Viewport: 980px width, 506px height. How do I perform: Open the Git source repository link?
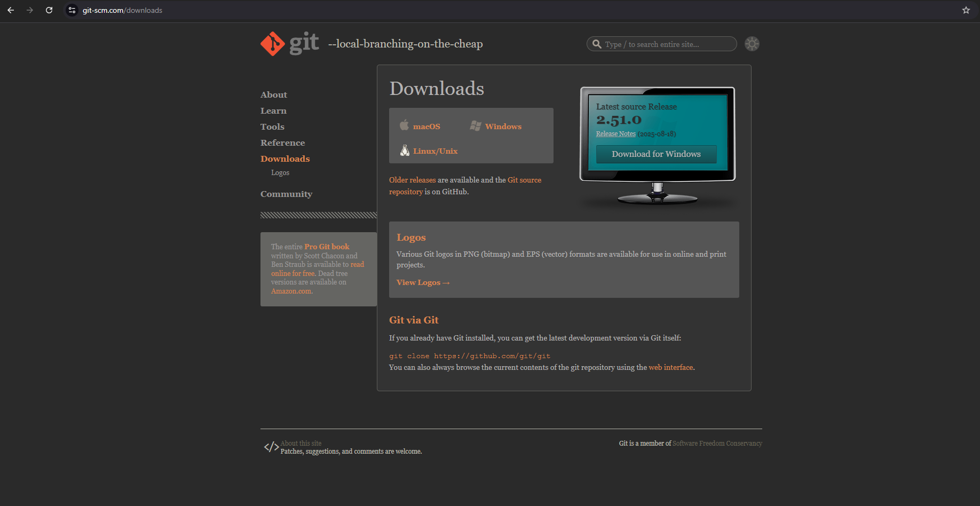(x=524, y=180)
